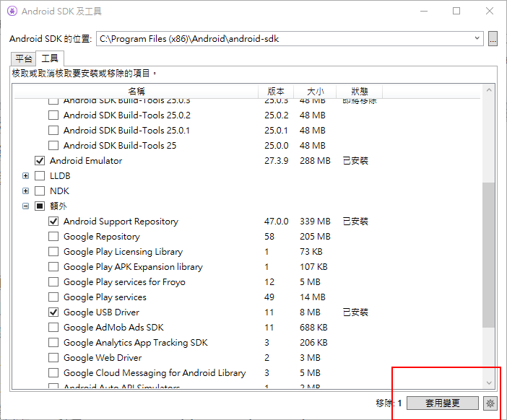This screenshot has height=420, width=507.
Task: Click the browse (...) button for SDK location
Action: pyautogui.click(x=493, y=39)
